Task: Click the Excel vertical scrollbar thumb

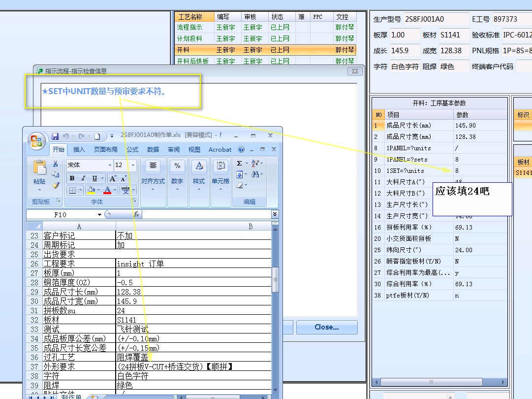Action: [x=276, y=280]
